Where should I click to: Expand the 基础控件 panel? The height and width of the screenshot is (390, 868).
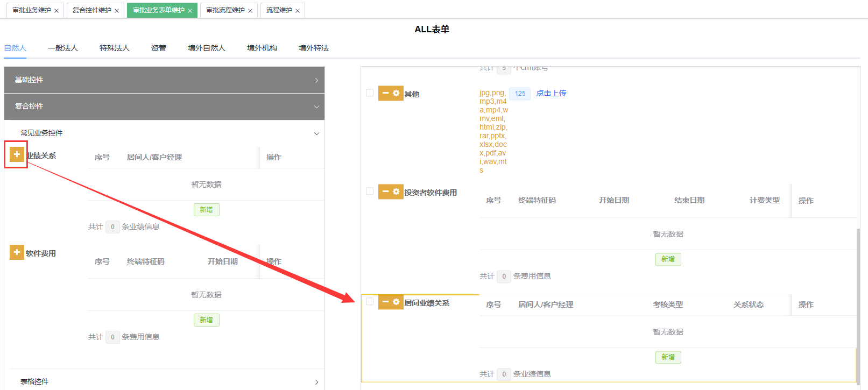164,80
